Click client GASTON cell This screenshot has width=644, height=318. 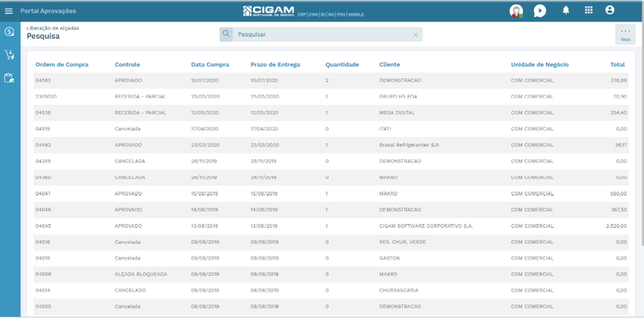tap(389, 258)
